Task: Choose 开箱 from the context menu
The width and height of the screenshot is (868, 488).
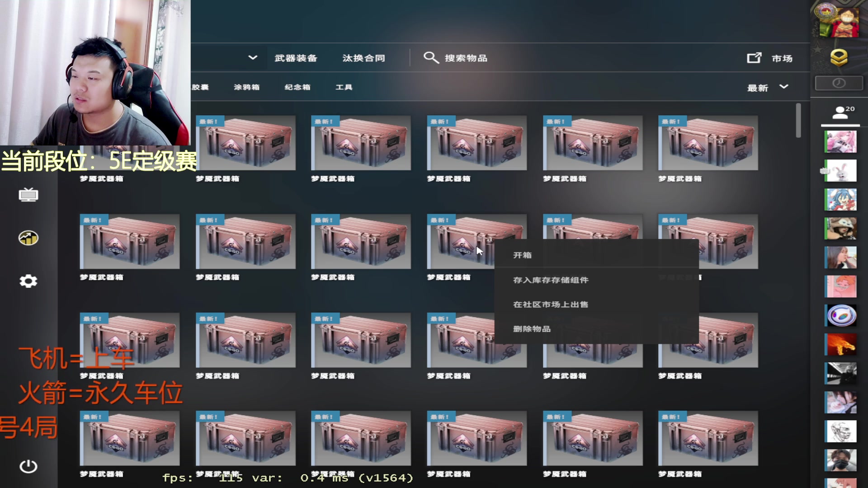Action: pyautogui.click(x=596, y=255)
